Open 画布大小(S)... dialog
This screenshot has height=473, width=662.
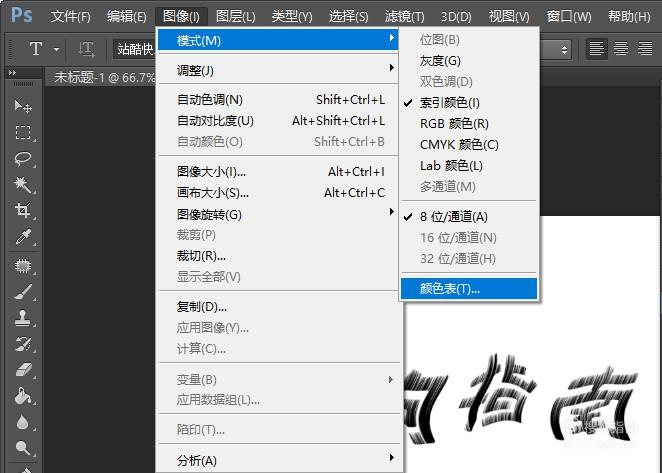278,193
